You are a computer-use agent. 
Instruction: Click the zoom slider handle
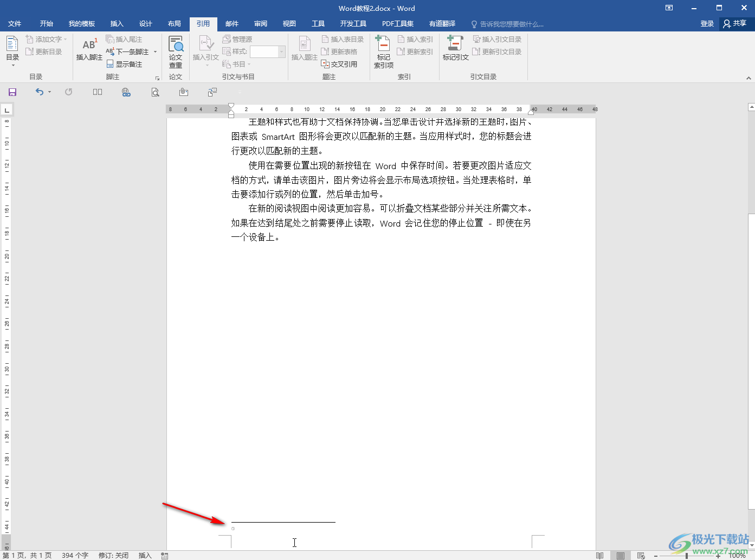(x=687, y=556)
